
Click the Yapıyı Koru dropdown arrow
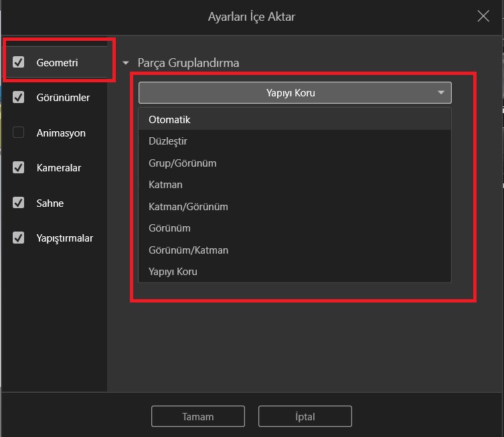440,92
